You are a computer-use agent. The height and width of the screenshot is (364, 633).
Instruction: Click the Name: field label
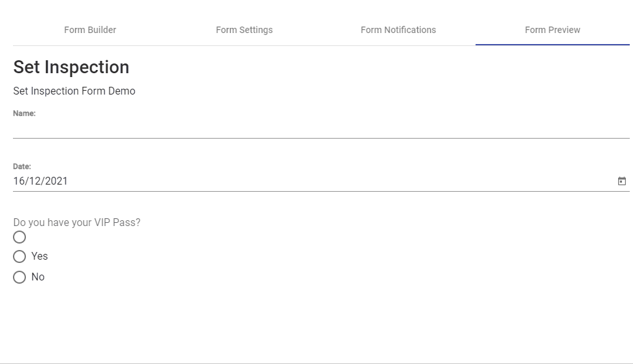click(24, 113)
